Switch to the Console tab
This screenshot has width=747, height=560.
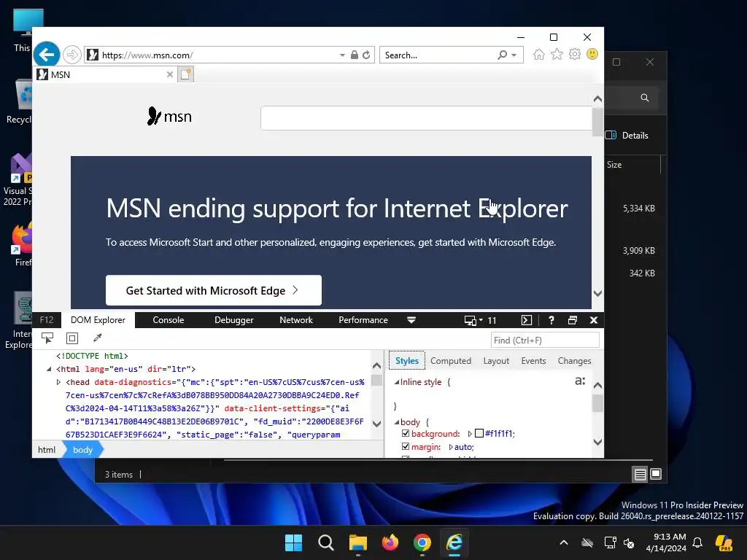click(x=169, y=320)
